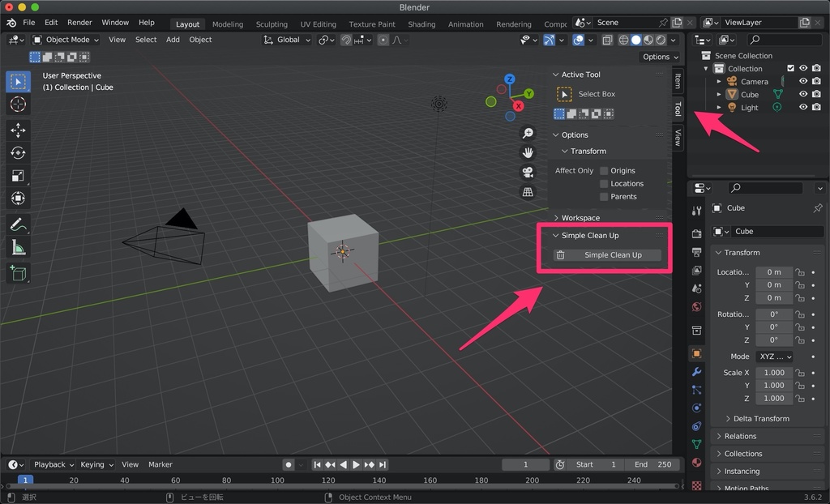Select the Rotate tool in the toolbar
Image resolution: width=830 pixels, height=504 pixels.
tap(18, 153)
